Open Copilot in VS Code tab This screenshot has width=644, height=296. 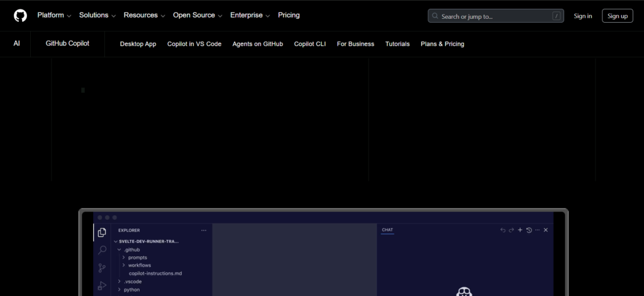pyautogui.click(x=194, y=44)
